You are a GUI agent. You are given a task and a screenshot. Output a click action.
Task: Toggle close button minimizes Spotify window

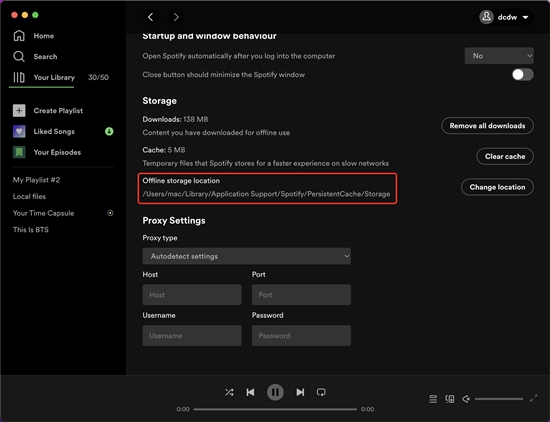click(x=522, y=74)
